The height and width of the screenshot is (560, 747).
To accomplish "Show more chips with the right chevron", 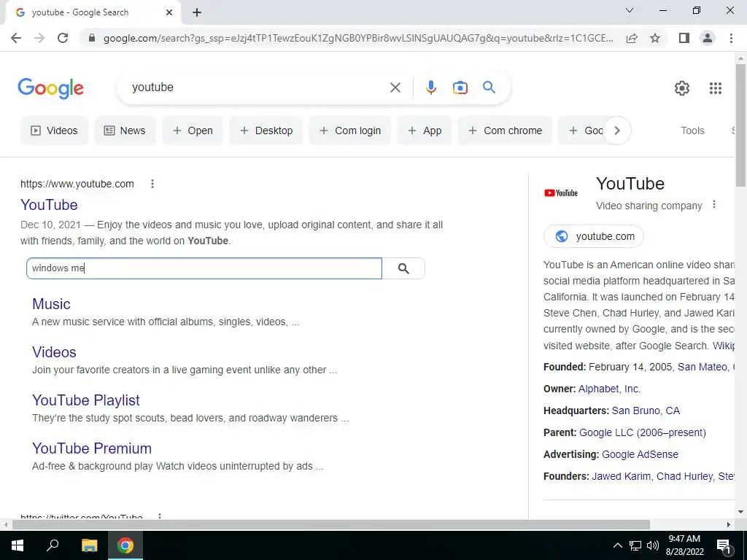I will pyautogui.click(x=617, y=131).
